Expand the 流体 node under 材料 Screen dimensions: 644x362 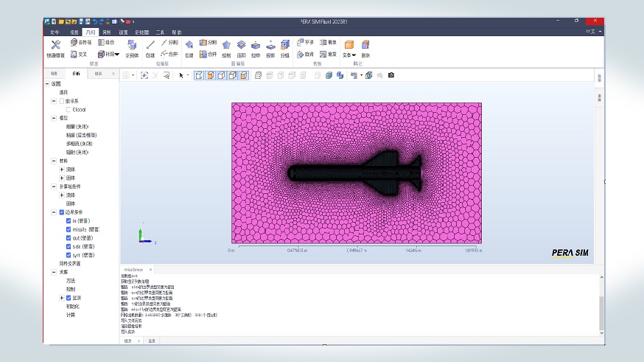point(62,169)
